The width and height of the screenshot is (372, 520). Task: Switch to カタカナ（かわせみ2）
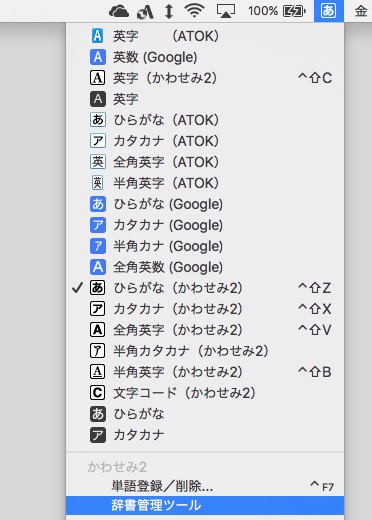pos(205,309)
